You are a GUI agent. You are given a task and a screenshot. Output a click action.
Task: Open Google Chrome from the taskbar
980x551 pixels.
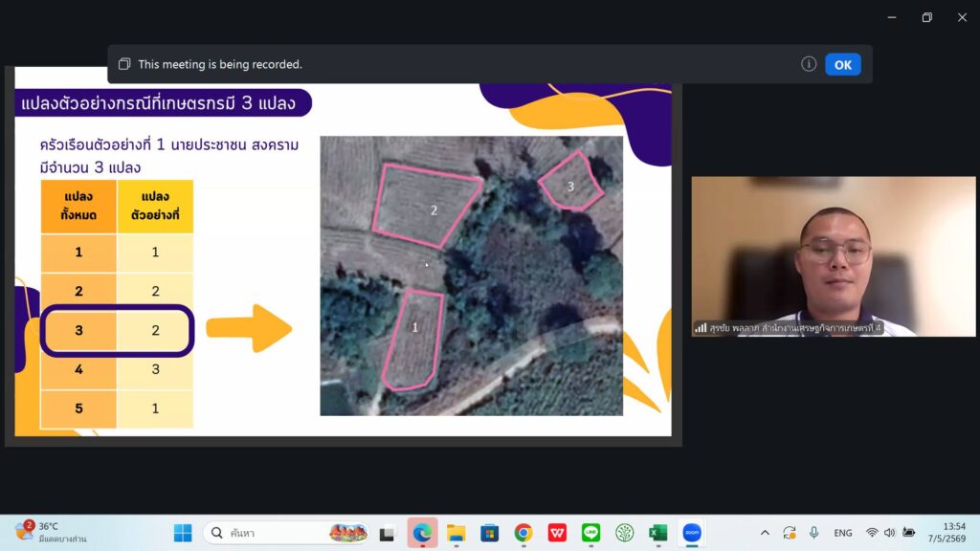(x=523, y=533)
